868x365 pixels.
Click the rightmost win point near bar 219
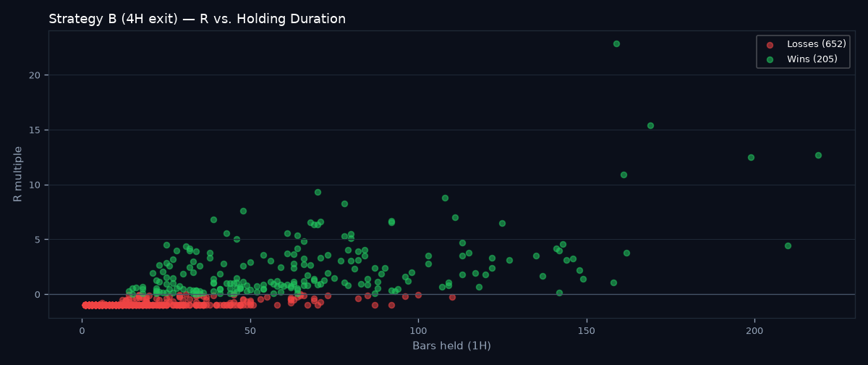coord(818,155)
